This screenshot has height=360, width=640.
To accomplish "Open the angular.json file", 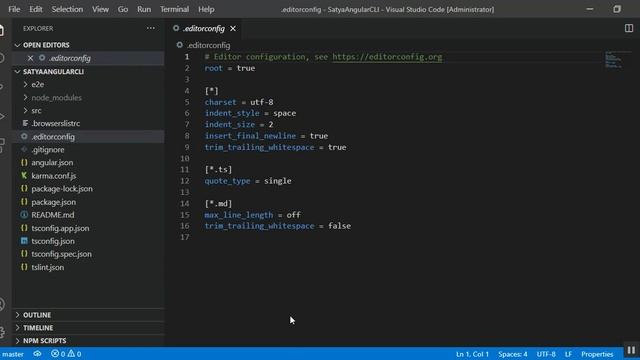I will [x=52, y=162].
